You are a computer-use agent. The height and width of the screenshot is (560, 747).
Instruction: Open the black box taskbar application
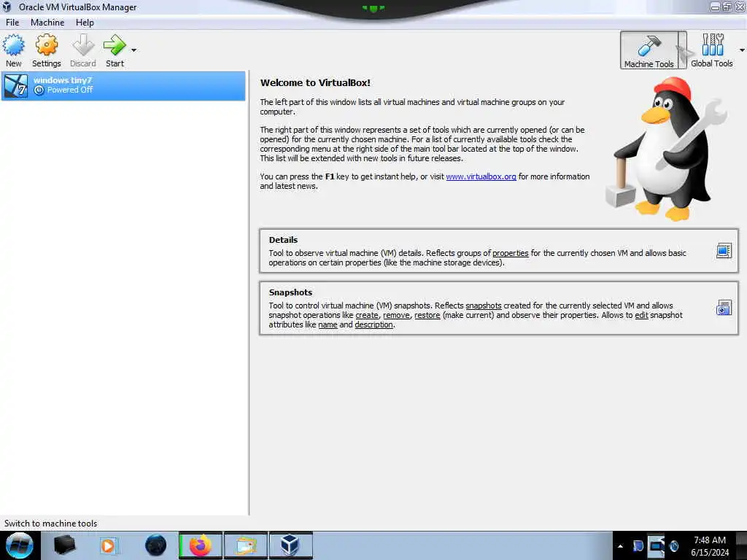[x=64, y=545]
